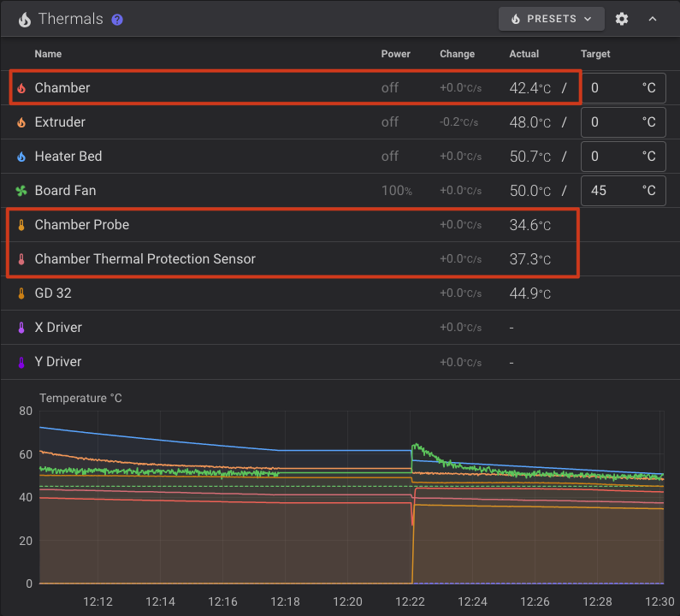Click the Board Fan green fan icon
Image resolution: width=680 pixels, height=616 pixels.
pyautogui.click(x=21, y=191)
